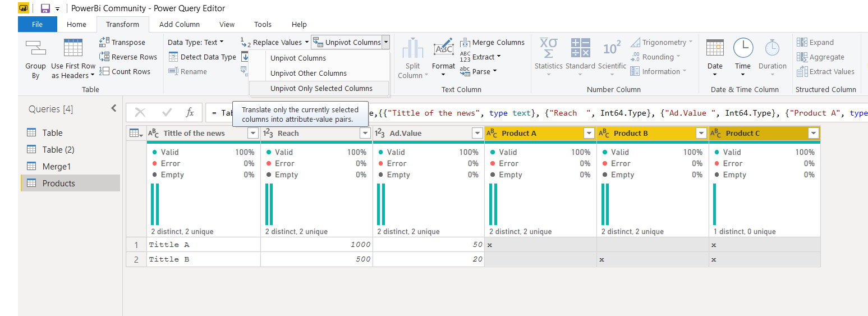Open the File tab
This screenshot has width=868, height=316.
[38, 24]
